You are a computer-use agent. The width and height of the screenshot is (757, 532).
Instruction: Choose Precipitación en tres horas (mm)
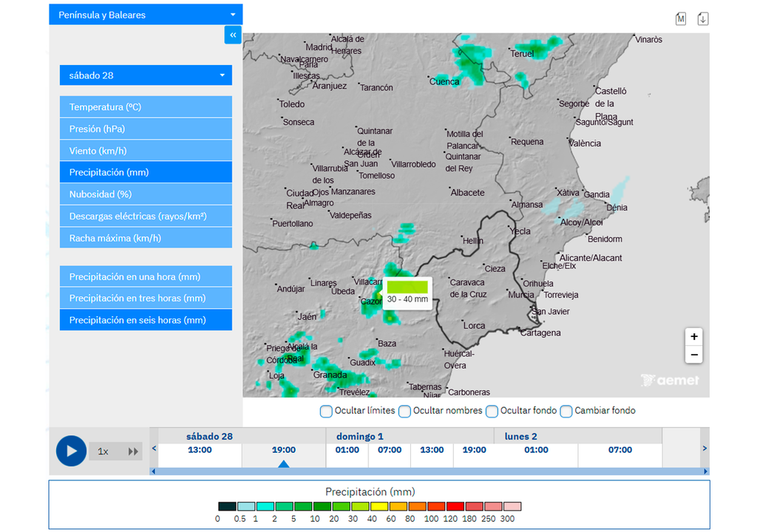[146, 299]
